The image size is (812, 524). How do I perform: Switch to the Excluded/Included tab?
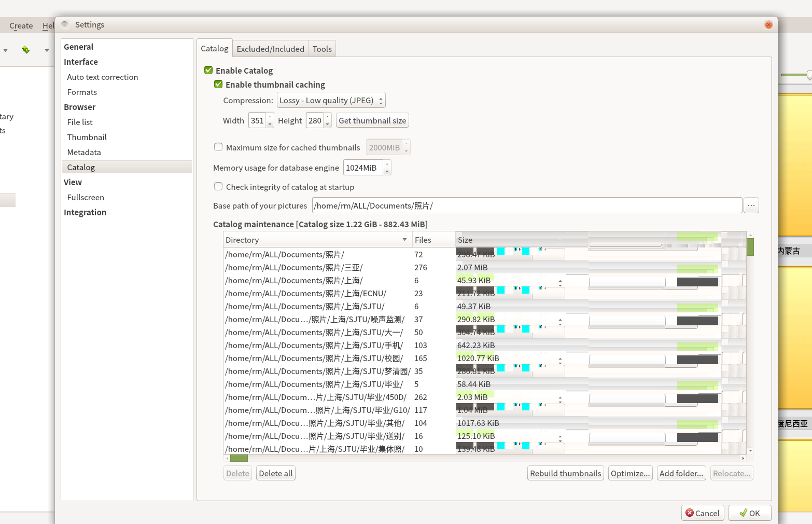click(270, 49)
